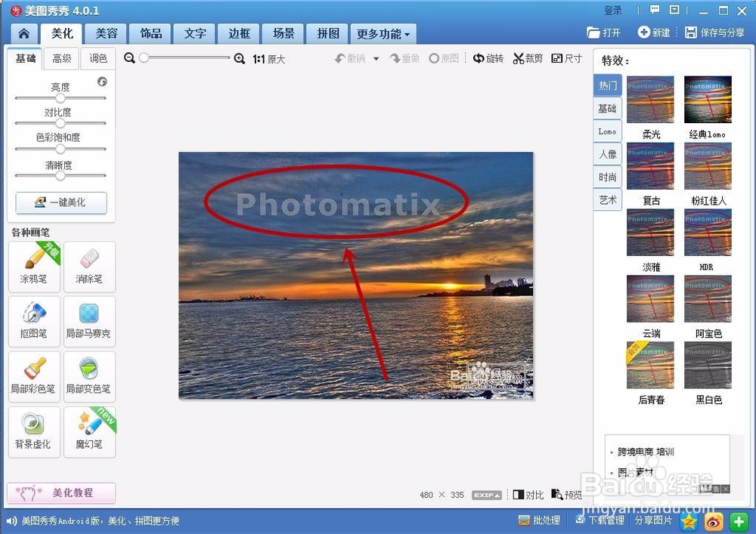
Task: Toggle 原图 original image view
Action: tap(444, 58)
